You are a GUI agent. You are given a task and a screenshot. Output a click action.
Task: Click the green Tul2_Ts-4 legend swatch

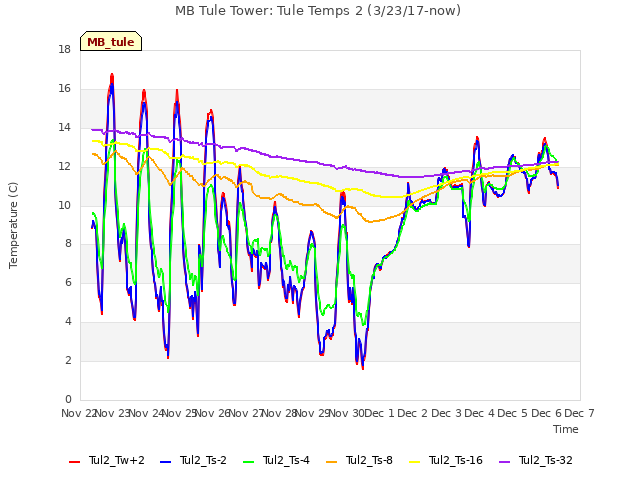248,462
